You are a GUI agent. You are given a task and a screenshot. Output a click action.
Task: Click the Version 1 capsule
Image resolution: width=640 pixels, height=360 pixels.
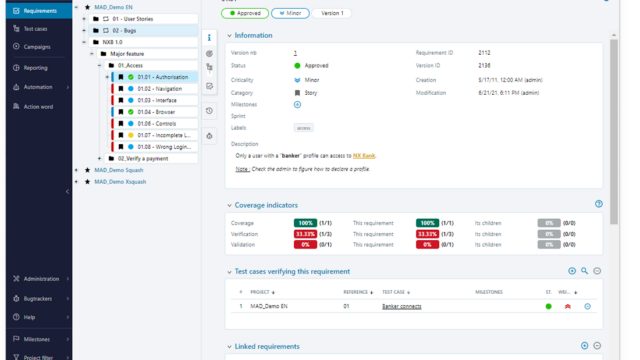[332, 13]
